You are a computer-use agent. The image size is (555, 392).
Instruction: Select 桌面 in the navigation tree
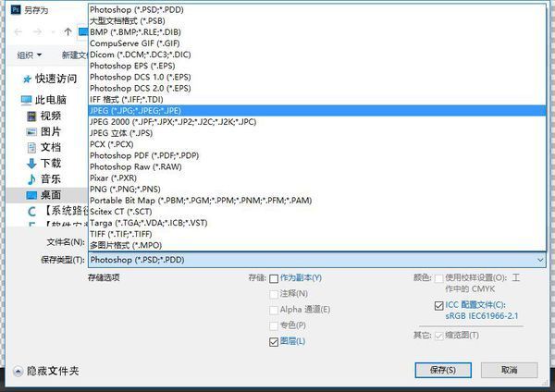coord(50,195)
